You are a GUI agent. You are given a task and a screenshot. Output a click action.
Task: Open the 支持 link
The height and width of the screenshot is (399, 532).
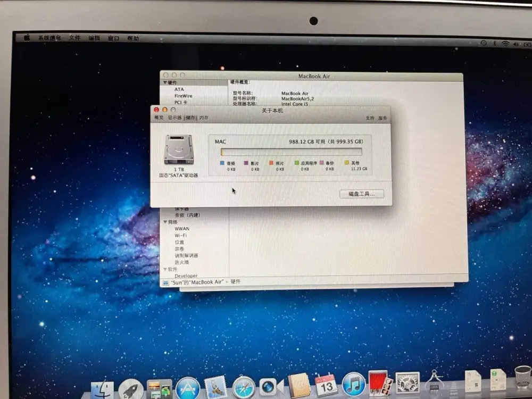[x=370, y=118]
